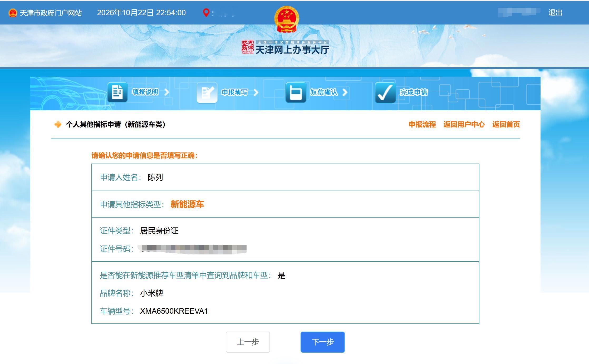Screen dimensions: 589x364
Task: Click the chevron after 短信确认
Action: (x=345, y=92)
